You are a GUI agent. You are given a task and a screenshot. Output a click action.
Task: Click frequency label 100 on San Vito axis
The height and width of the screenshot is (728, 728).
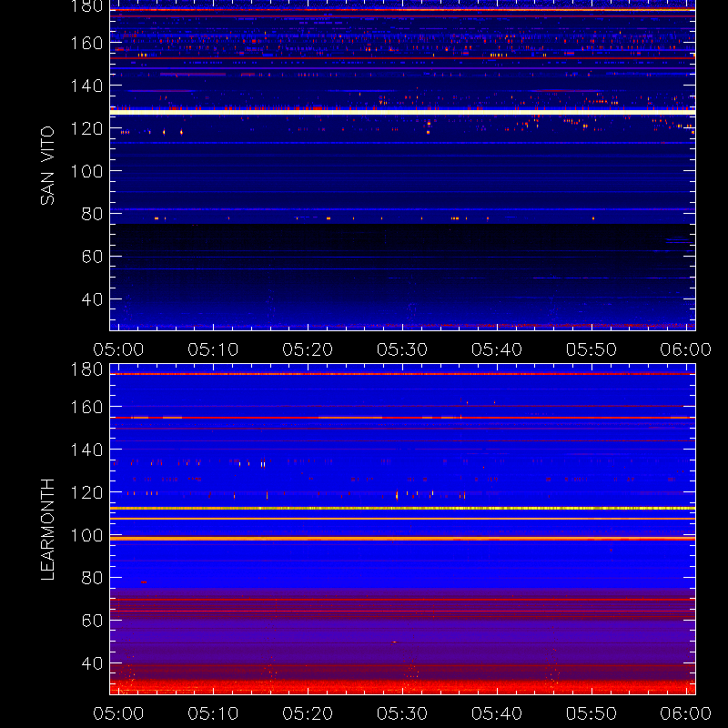[x=86, y=171]
